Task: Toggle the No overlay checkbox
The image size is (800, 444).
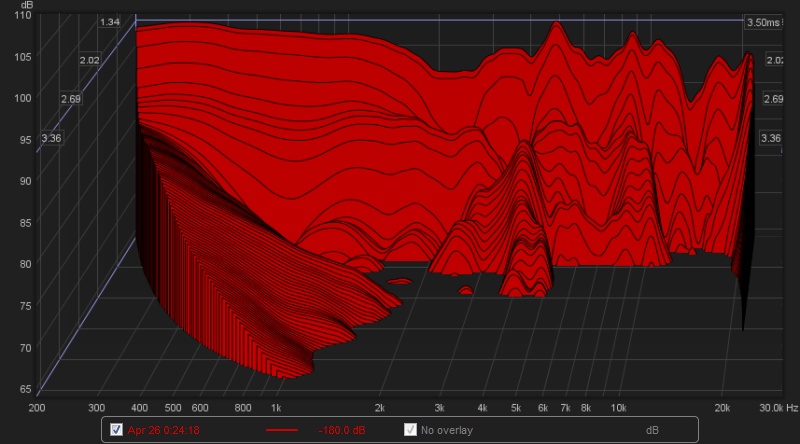Action: click(410, 430)
